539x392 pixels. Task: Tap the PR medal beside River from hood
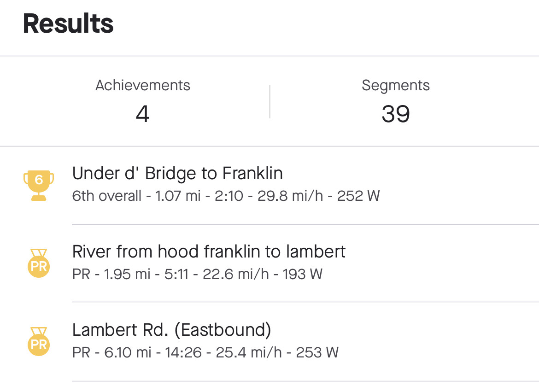tap(39, 263)
